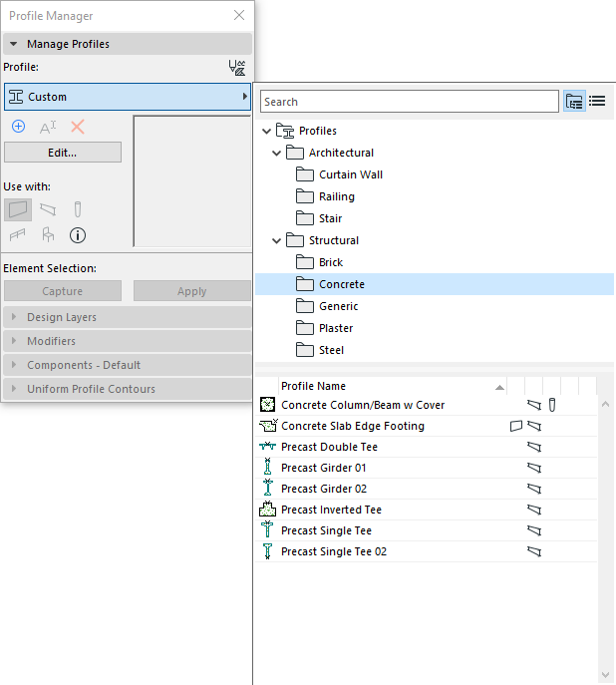Image resolution: width=616 pixels, height=685 pixels.
Task: Toggle Use with Column button
Action: [x=78, y=209]
